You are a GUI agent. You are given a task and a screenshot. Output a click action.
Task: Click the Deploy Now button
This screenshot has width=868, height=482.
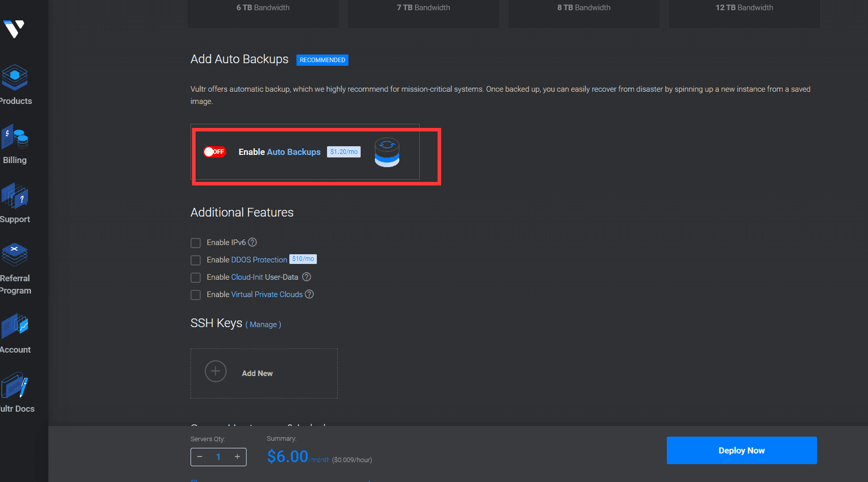pos(742,450)
